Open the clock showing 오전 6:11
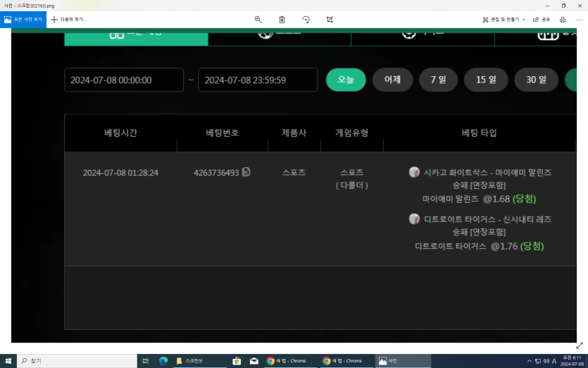The height and width of the screenshot is (368, 588). [573, 361]
